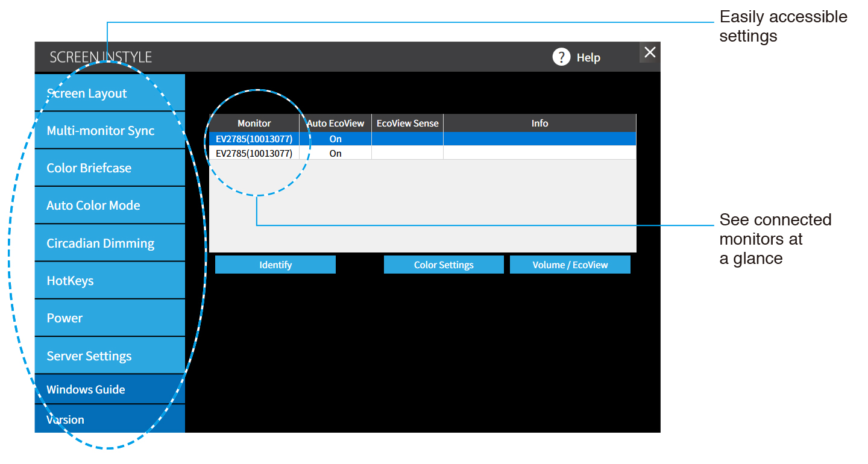868x464 pixels.
Task: Click the Monitor column header
Action: 254,124
